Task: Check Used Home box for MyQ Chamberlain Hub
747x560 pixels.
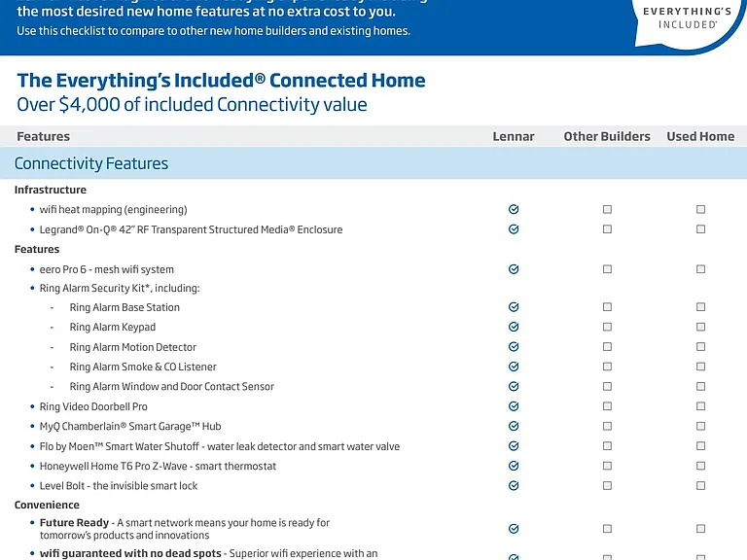Action: (x=700, y=426)
